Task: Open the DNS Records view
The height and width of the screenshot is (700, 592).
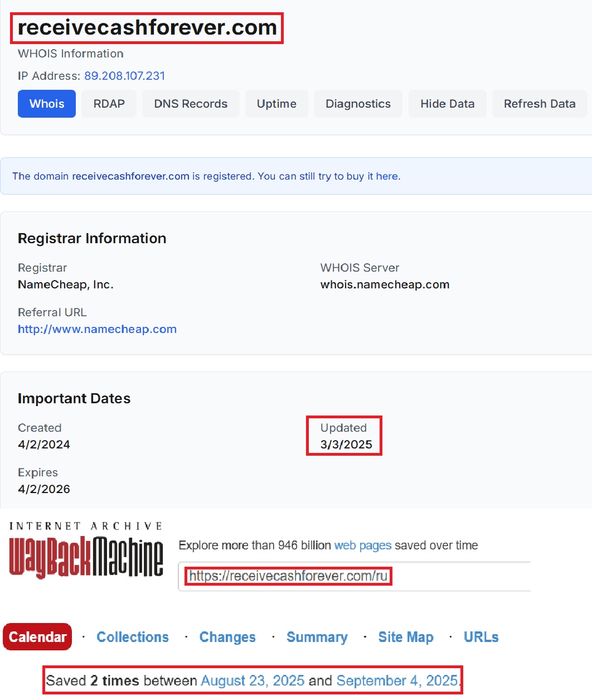Action: [191, 104]
